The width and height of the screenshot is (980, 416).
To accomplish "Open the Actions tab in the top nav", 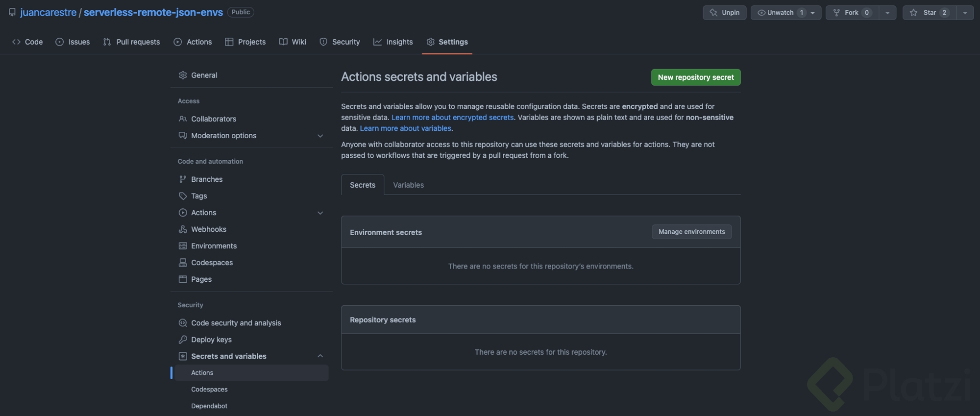I will tap(193, 42).
